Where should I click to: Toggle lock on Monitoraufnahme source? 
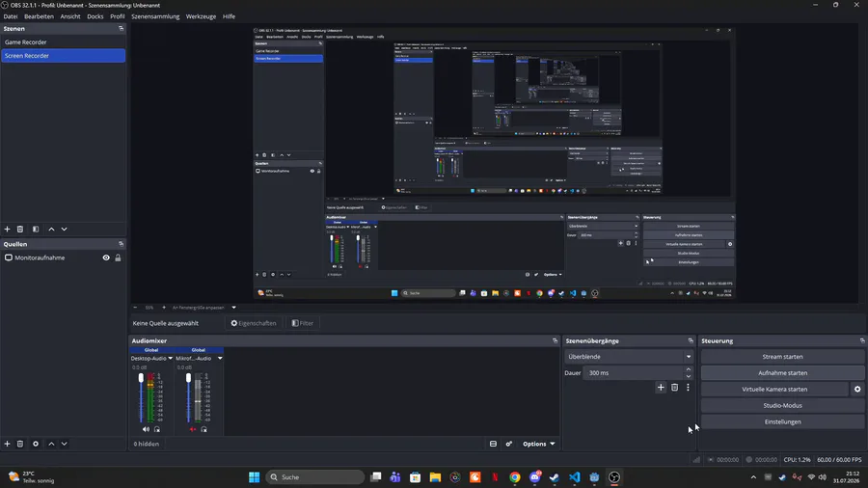[x=118, y=258]
